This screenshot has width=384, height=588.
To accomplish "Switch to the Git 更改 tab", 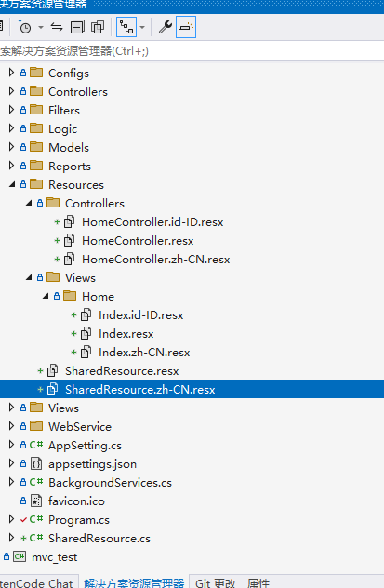I will (x=216, y=582).
